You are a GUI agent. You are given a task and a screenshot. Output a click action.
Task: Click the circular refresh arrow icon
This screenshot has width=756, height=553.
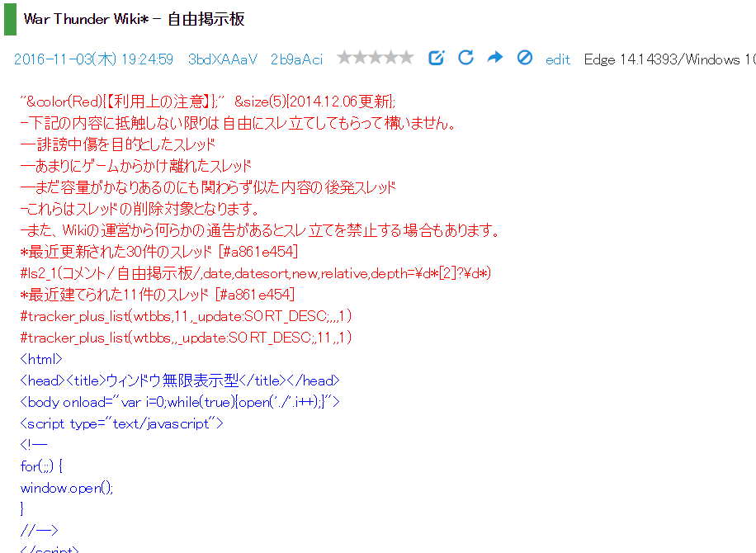click(x=465, y=58)
